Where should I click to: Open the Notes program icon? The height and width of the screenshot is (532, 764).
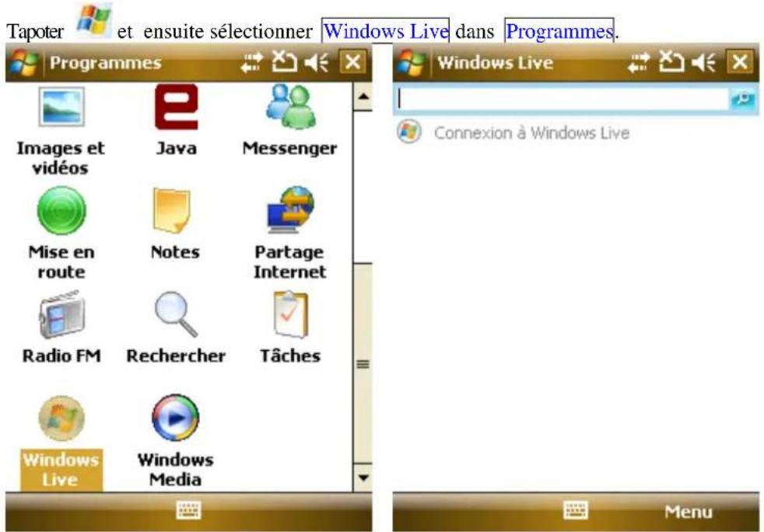pyautogui.click(x=171, y=211)
